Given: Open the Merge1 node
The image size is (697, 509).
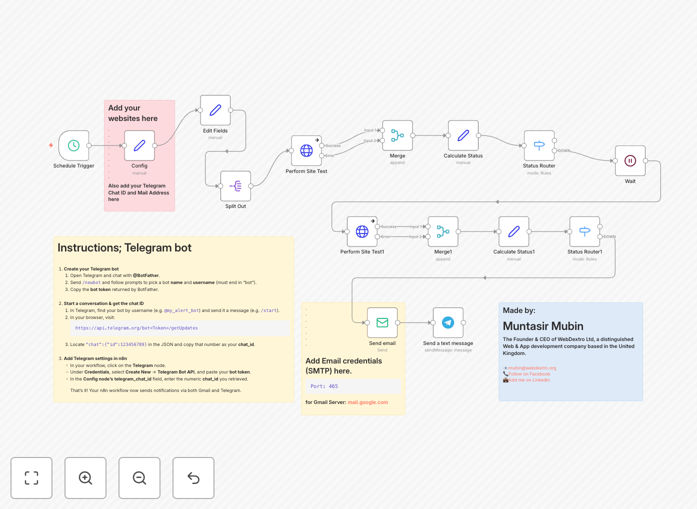Looking at the screenshot, I should click(443, 231).
